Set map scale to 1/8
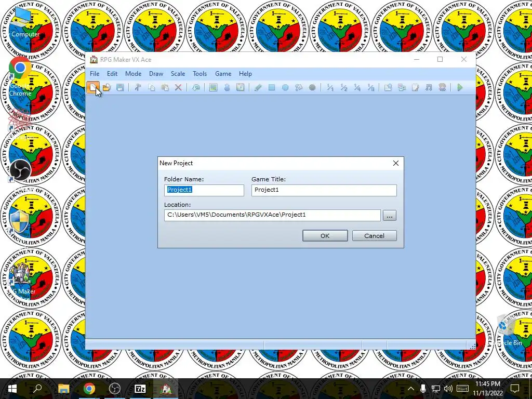Viewport: 532px width, 399px height. (x=371, y=87)
